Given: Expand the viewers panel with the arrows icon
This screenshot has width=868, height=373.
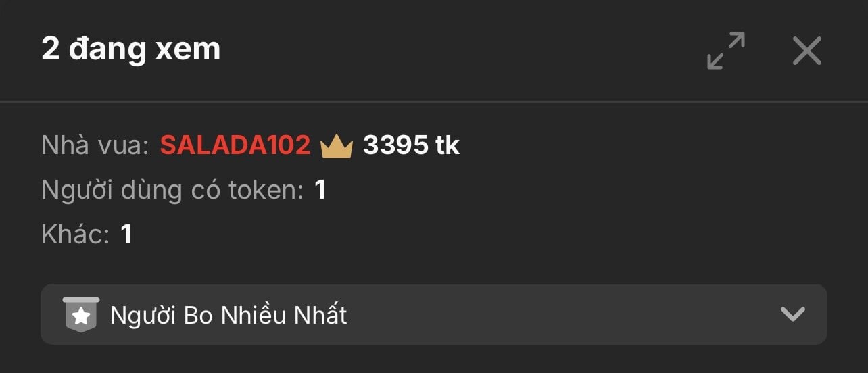Looking at the screenshot, I should 726,51.
